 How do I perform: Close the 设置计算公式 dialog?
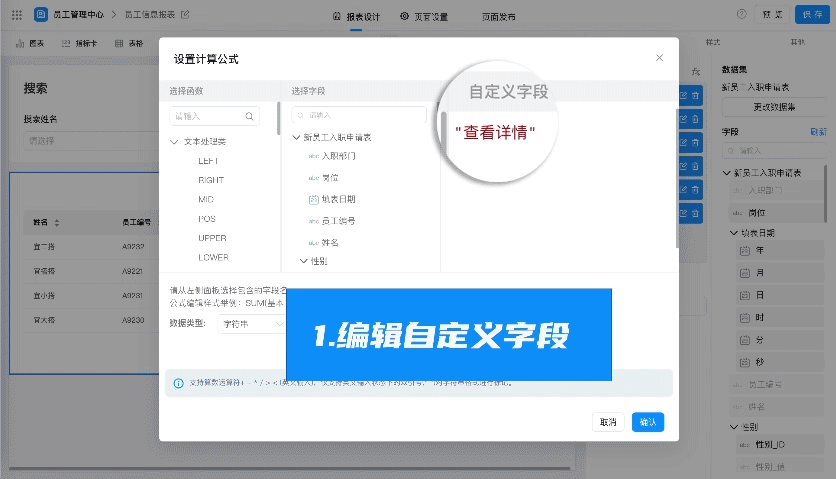pos(659,58)
